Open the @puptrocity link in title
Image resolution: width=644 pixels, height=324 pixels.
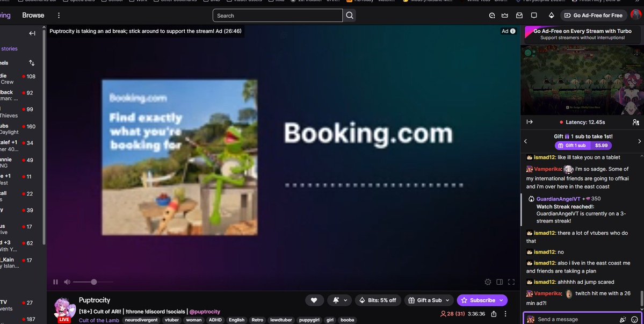[x=205, y=312]
